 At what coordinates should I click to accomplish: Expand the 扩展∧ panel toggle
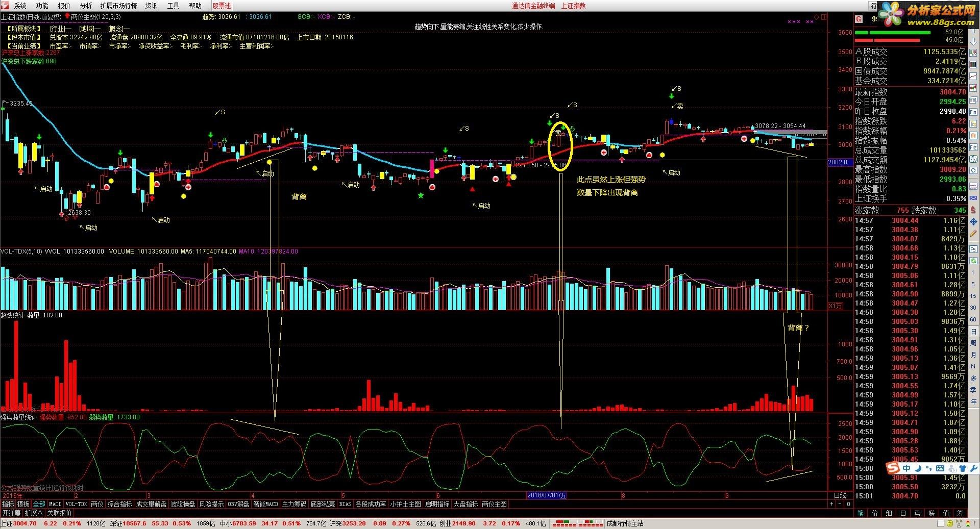click(34, 513)
